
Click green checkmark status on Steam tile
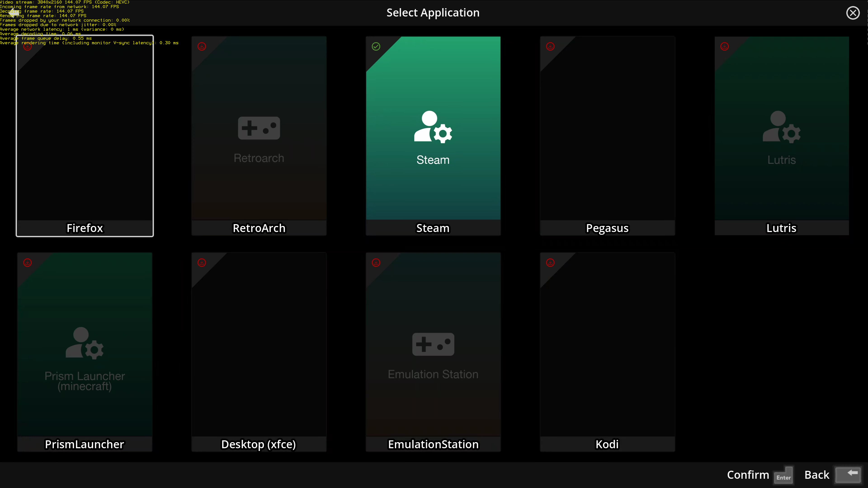click(x=376, y=47)
